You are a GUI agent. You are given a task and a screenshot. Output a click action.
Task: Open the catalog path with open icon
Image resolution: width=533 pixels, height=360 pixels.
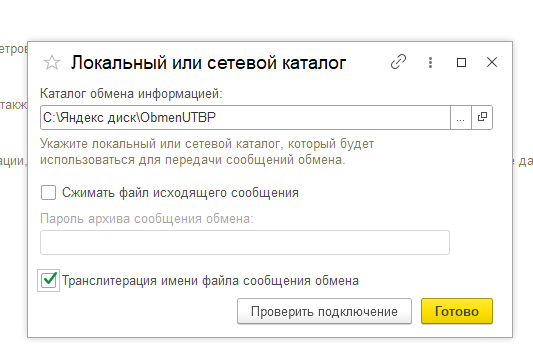482,118
